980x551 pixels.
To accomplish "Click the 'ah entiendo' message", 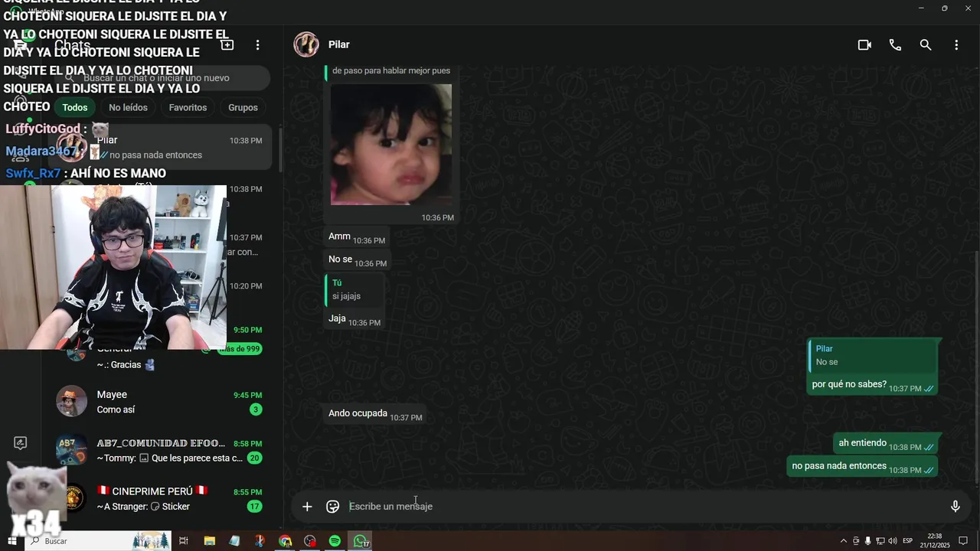I will click(886, 444).
